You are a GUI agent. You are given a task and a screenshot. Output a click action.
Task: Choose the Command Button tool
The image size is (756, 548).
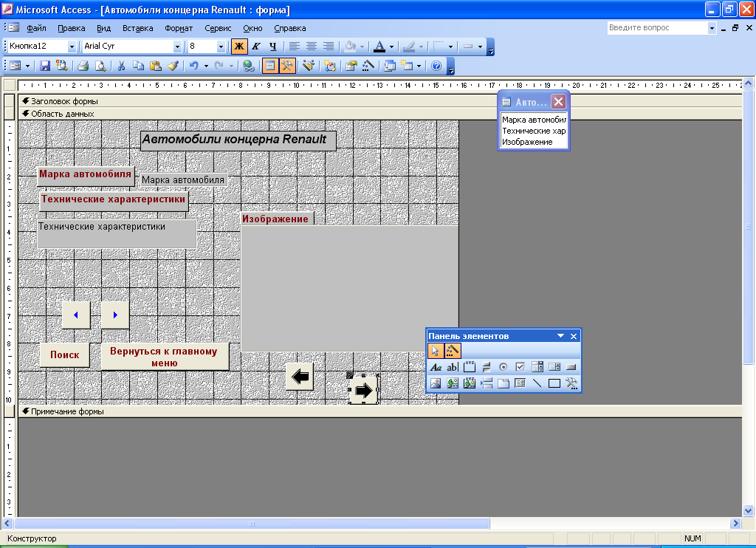coord(571,367)
